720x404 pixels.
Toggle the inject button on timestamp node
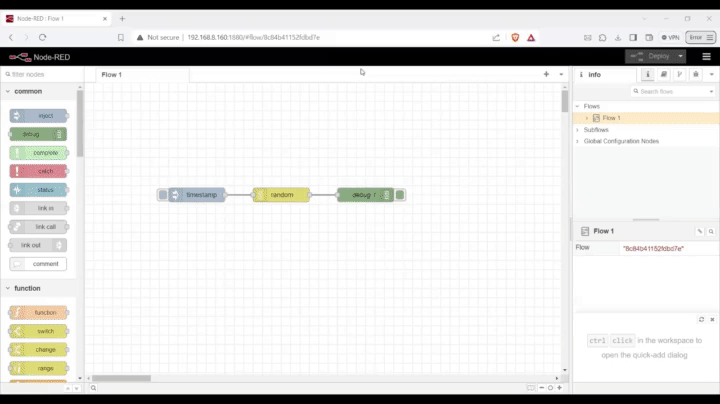point(162,195)
